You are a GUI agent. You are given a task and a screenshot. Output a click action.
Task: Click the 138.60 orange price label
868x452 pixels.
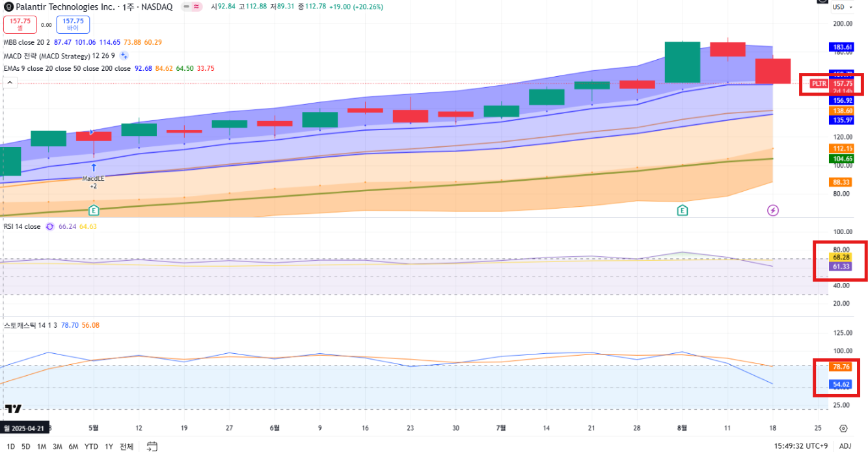843,111
